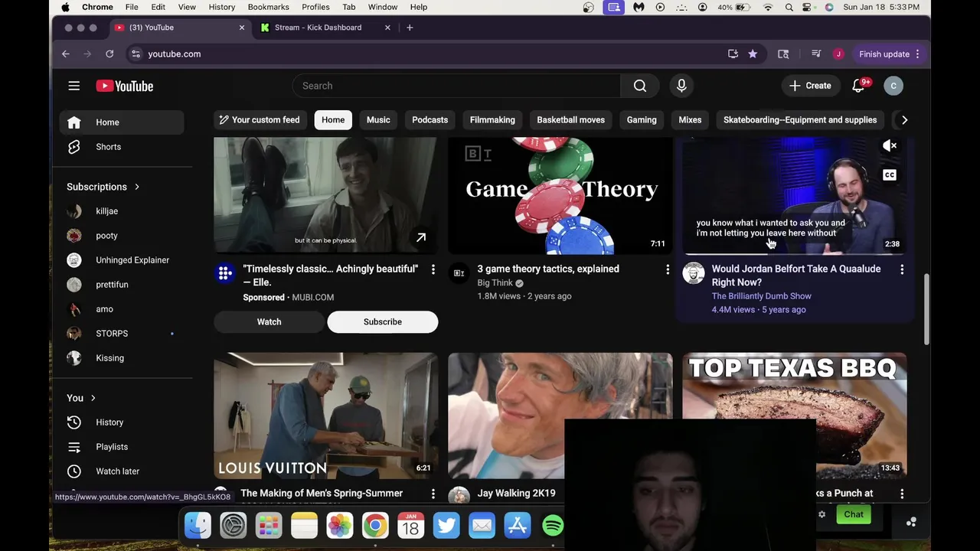Image resolution: width=980 pixels, height=551 pixels.
Task: Click the Subscribe button on the MUBI ad
Action: 383,322
